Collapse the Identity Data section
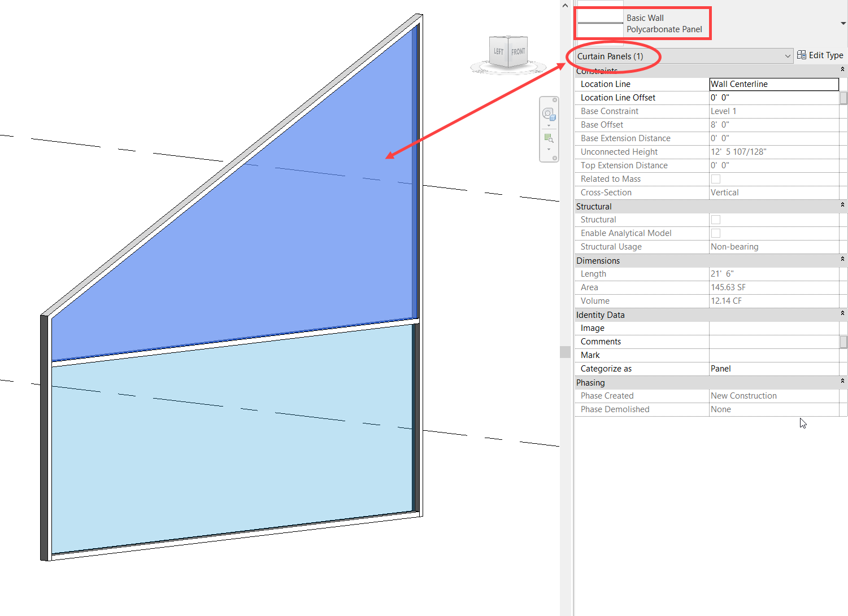Viewport: 848px width, 616px height. 842,314
